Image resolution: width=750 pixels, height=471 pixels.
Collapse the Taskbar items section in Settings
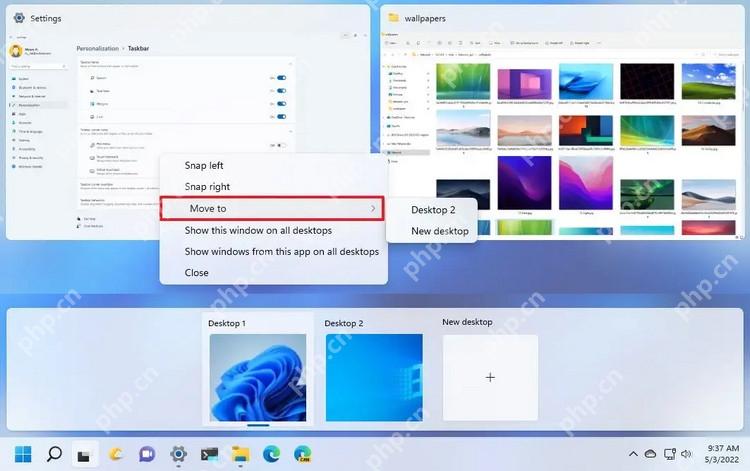click(290, 64)
